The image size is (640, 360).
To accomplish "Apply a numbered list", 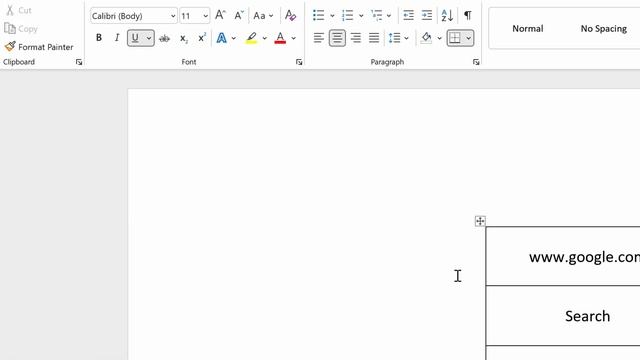I will pyautogui.click(x=348, y=16).
